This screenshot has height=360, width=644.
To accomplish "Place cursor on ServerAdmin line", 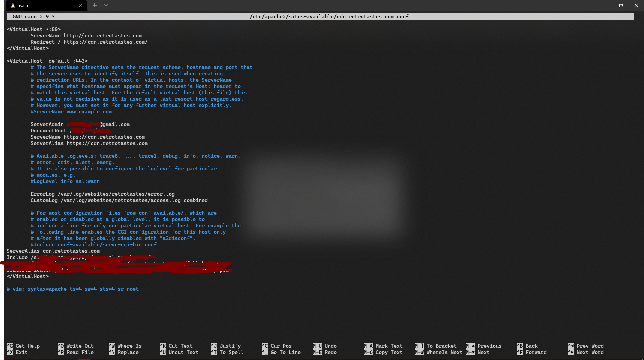I will [x=47, y=124].
